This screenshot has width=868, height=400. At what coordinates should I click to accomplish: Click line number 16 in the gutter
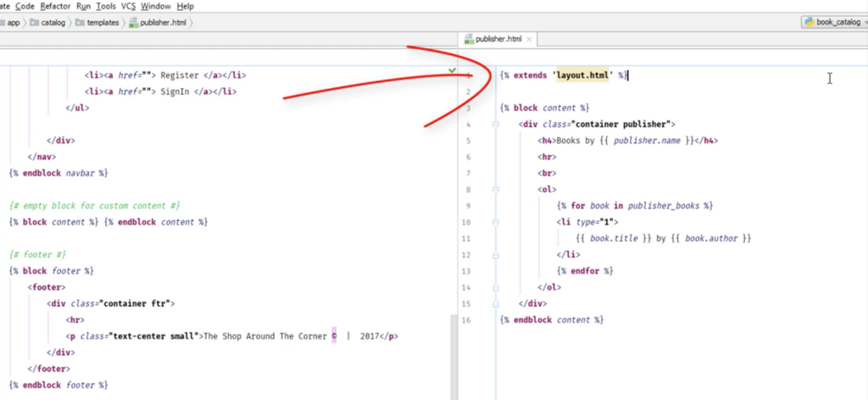pyautogui.click(x=466, y=319)
